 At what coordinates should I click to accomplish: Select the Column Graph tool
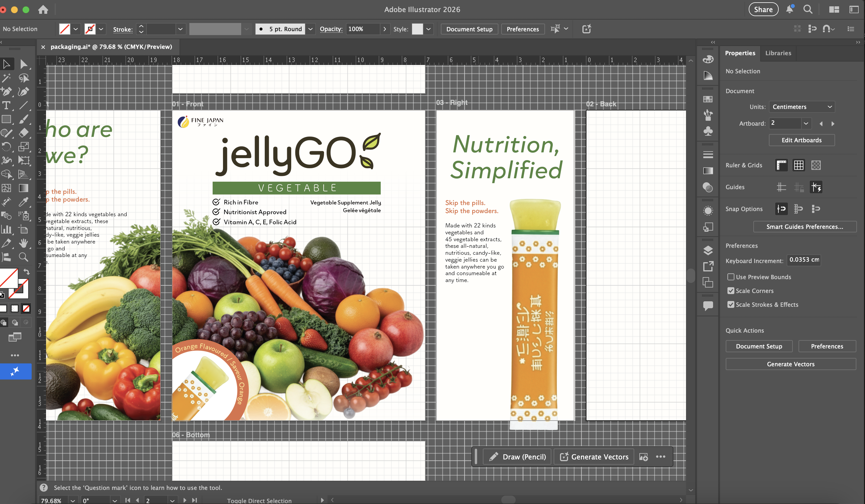click(x=7, y=229)
